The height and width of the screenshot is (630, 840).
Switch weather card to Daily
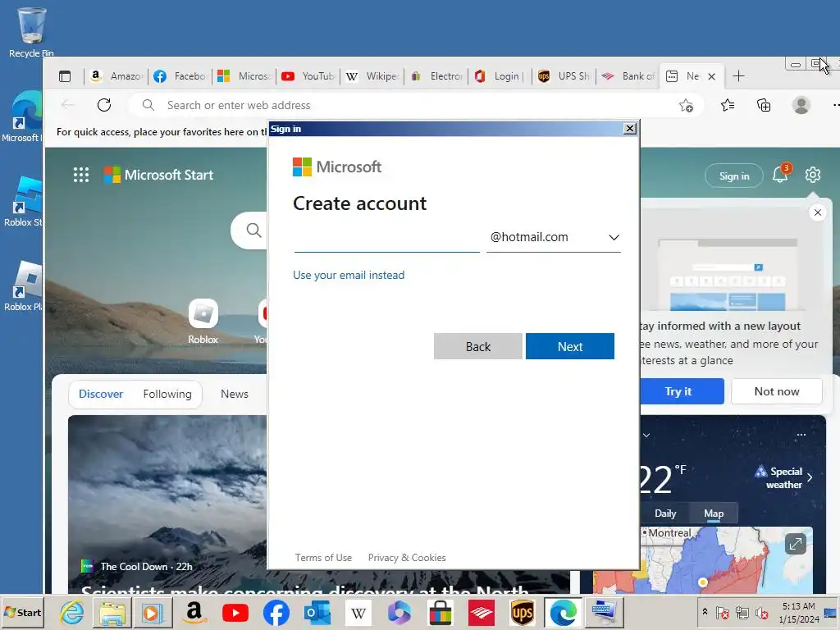pyautogui.click(x=664, y=514)
